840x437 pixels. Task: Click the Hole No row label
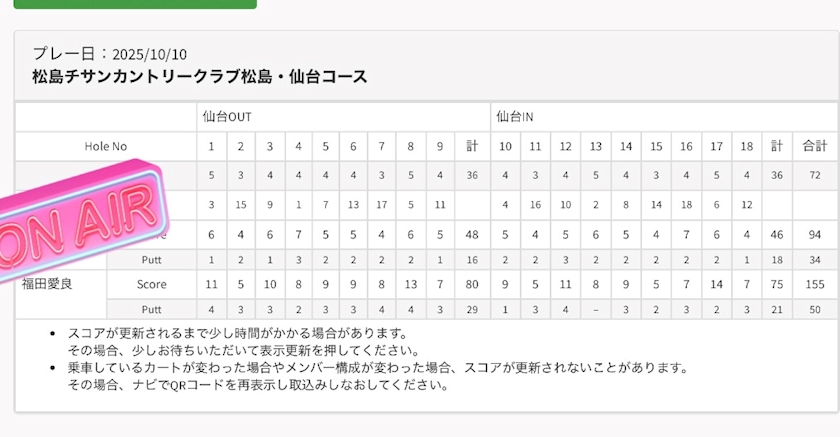pyautogui.click(x=106, y=146)
